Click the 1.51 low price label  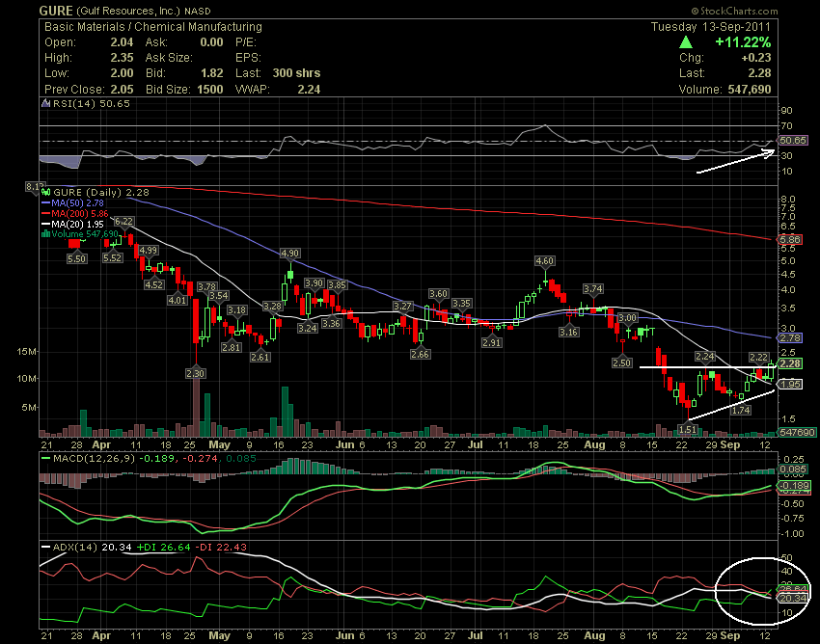click(687, 429)
